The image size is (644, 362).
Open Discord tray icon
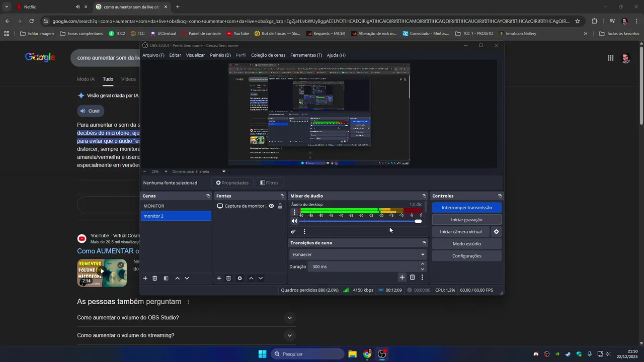pos(536,354)
